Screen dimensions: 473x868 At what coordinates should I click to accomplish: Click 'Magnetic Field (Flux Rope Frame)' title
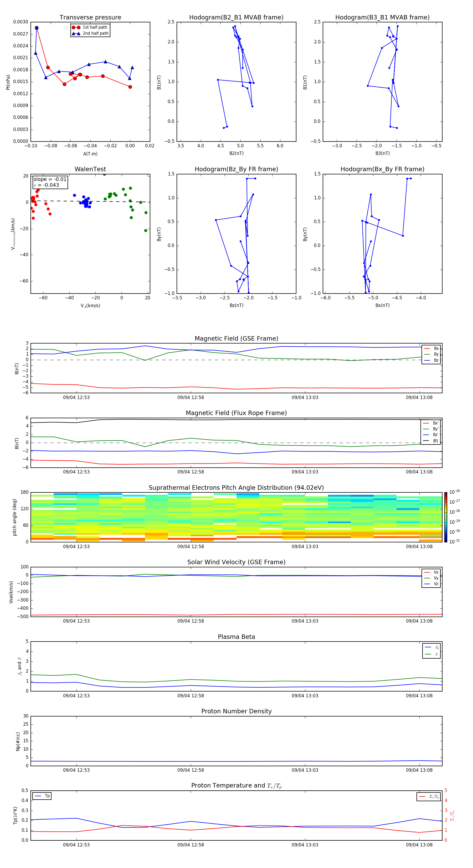(x=236, y=413)
